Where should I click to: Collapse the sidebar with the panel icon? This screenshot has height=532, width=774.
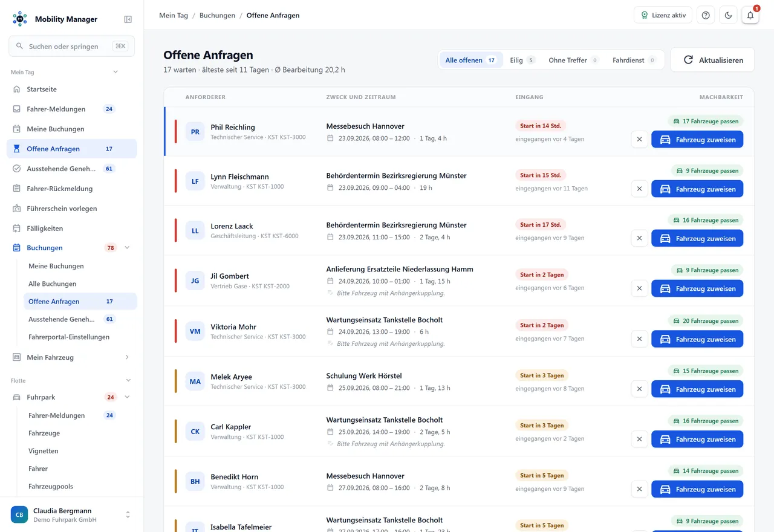128,19
